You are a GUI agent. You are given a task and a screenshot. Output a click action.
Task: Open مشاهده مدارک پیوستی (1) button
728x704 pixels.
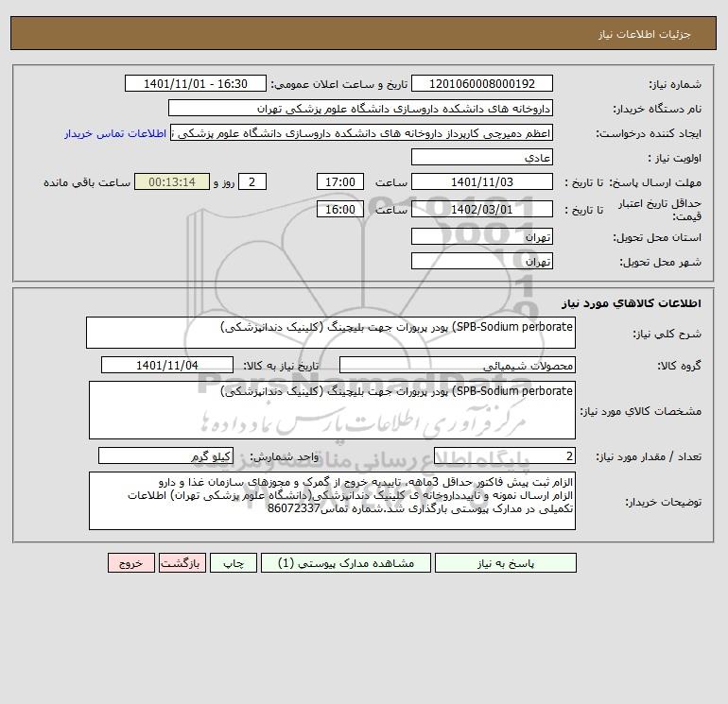(x=346, y=563)
